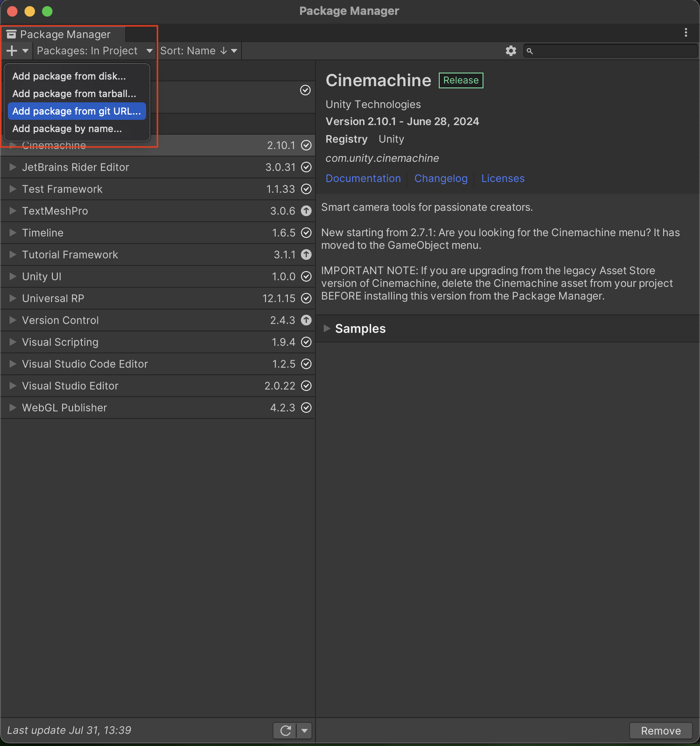Screen dimensions: 700x746
Task: Click installed checkmark for Unity UI
Action: coord(306,276)
